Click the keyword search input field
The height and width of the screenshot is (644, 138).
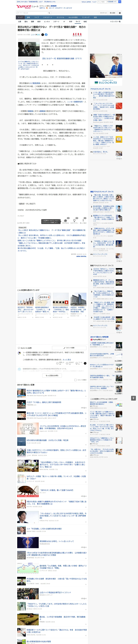[x=32, y=13]
